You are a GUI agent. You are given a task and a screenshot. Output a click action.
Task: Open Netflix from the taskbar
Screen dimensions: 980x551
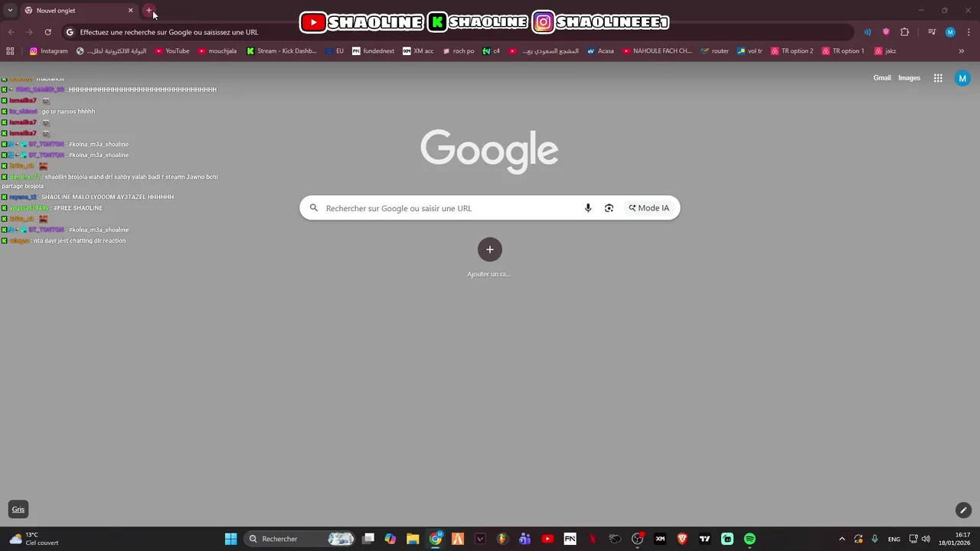(593, 539)
